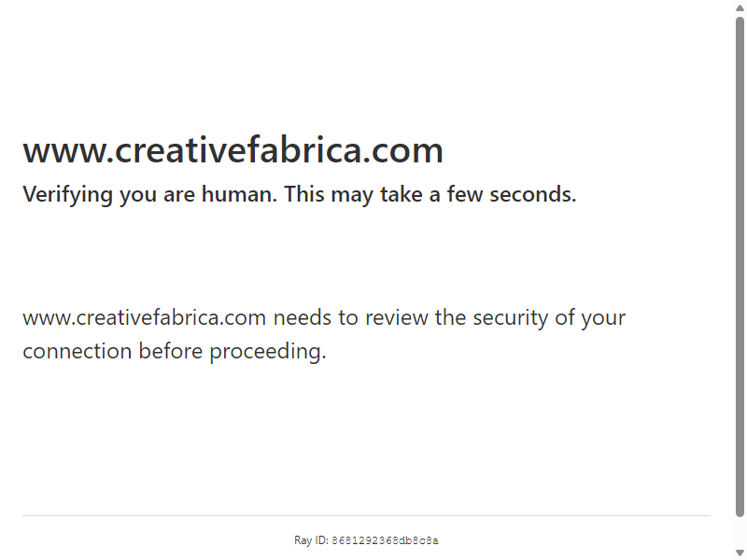Screen dimensions: 747x560
Task: Click the scrollbar down arrow at bottom
Action: point(740,553)
